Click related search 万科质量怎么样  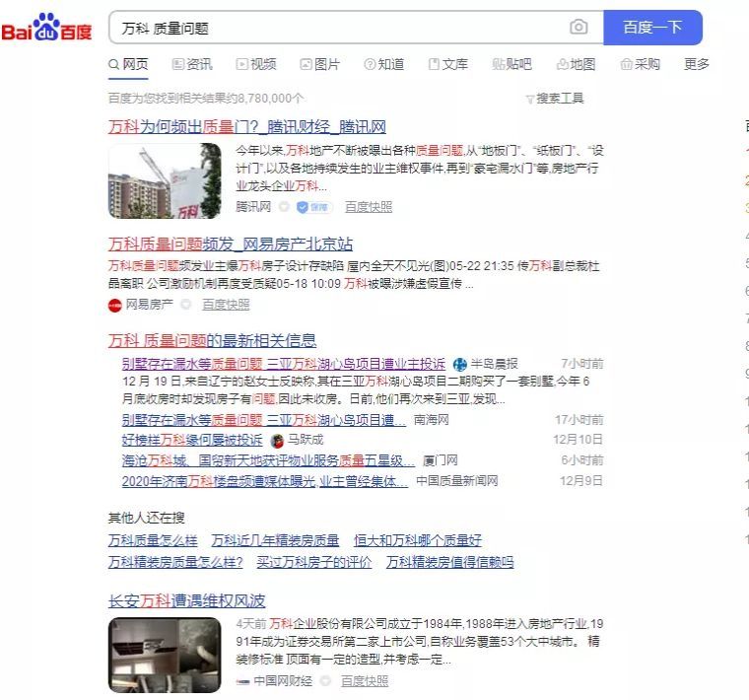[153, 540]
